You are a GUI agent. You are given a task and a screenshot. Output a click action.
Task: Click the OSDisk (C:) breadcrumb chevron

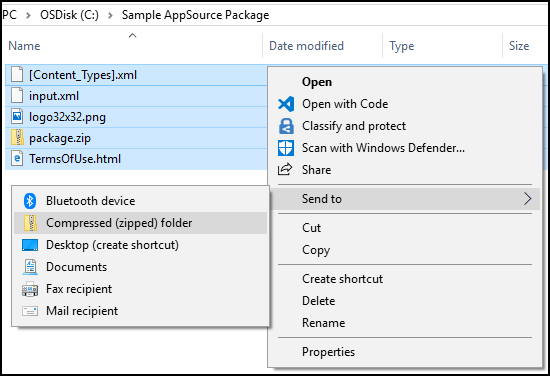(x=110, y=15)
